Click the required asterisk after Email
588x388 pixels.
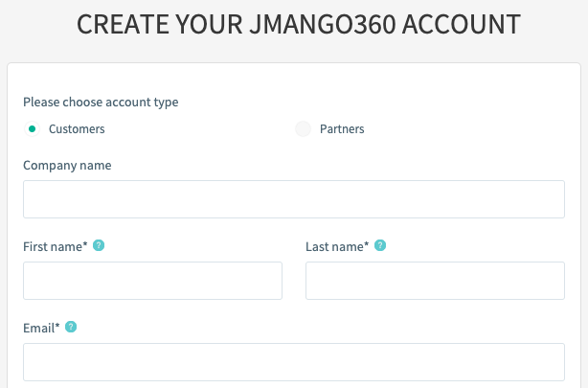(57, 327)
